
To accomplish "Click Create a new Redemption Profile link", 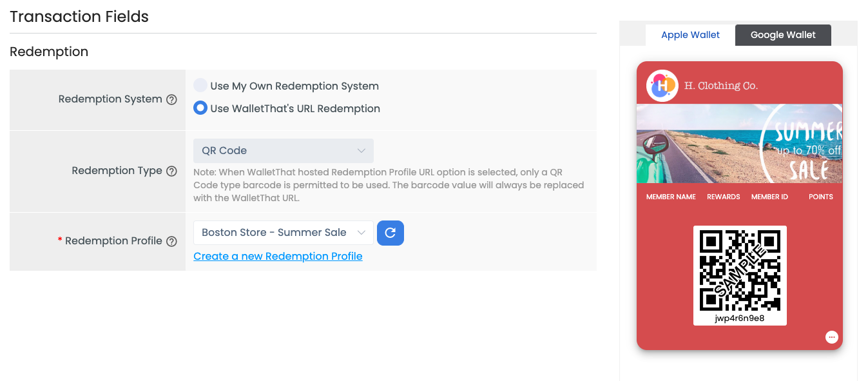I will pos(278,256).
